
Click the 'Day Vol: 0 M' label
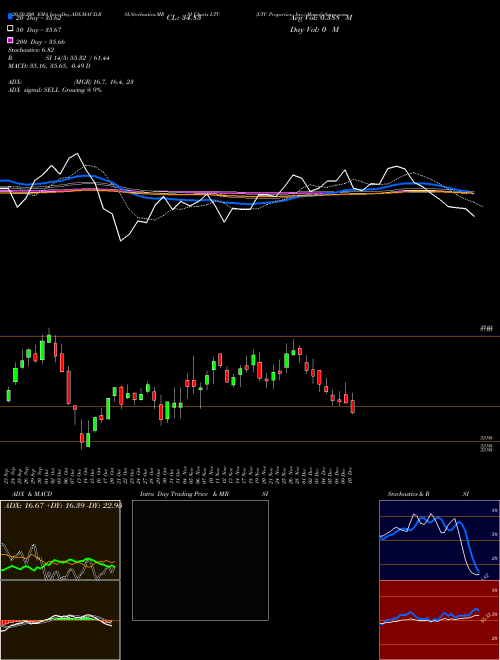pos(314,29)
